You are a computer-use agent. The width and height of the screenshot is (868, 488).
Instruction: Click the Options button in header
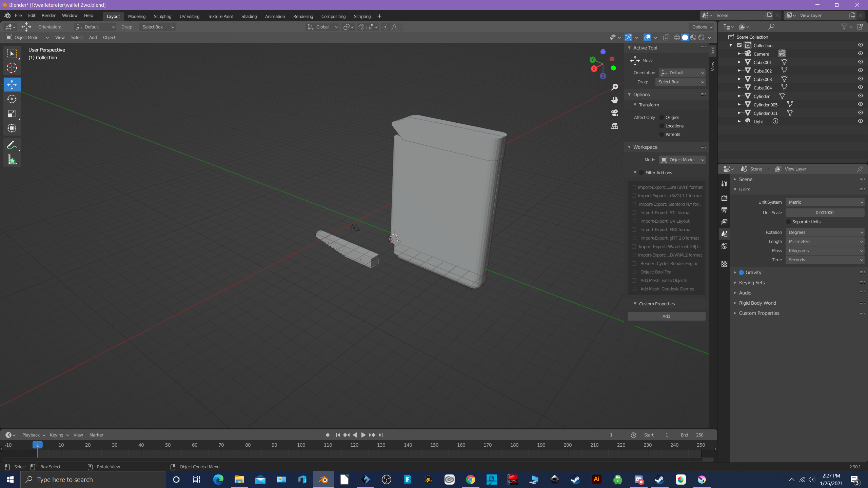point(702,27)
